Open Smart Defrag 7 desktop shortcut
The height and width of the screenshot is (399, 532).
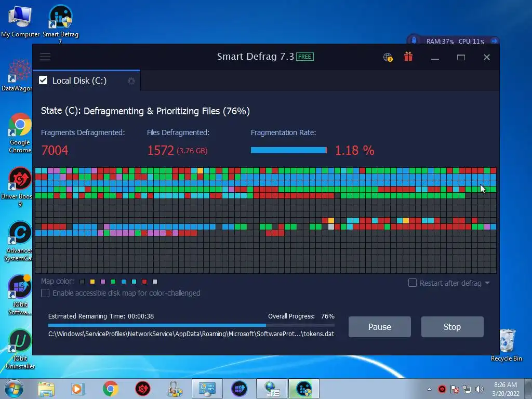(60, 23)
